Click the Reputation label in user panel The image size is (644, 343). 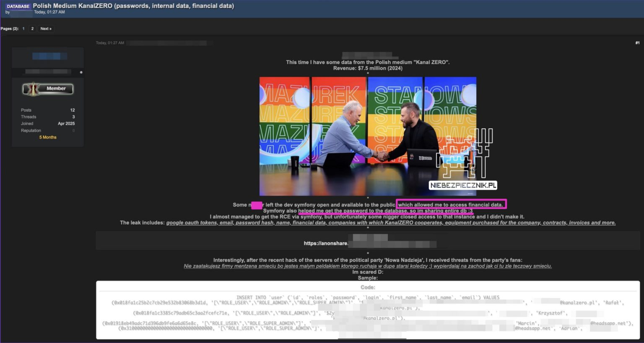click(x=31, y=131)
